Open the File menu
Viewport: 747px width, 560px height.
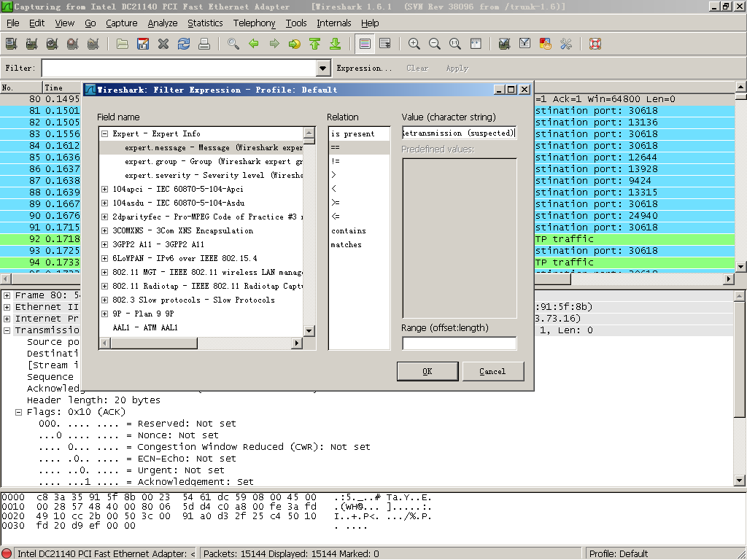click(13, 23)
